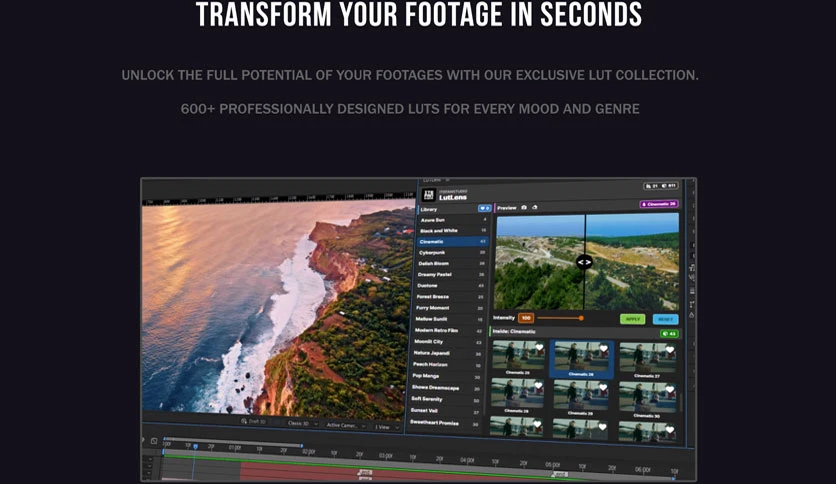Open the Active Camera dropdown
The height and width of the screenshot is (484, 836).
[x=345, y=425]
